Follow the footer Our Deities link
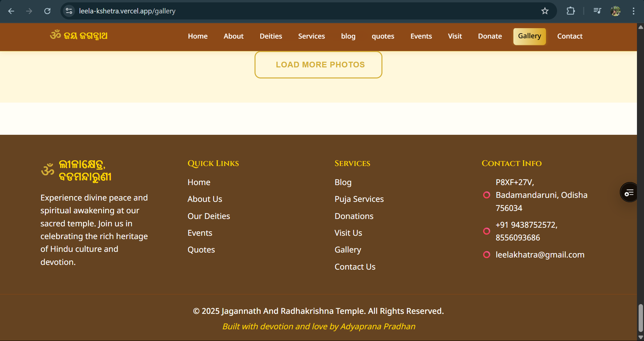The width and height of the screenshot is (644, 341). 209,216
